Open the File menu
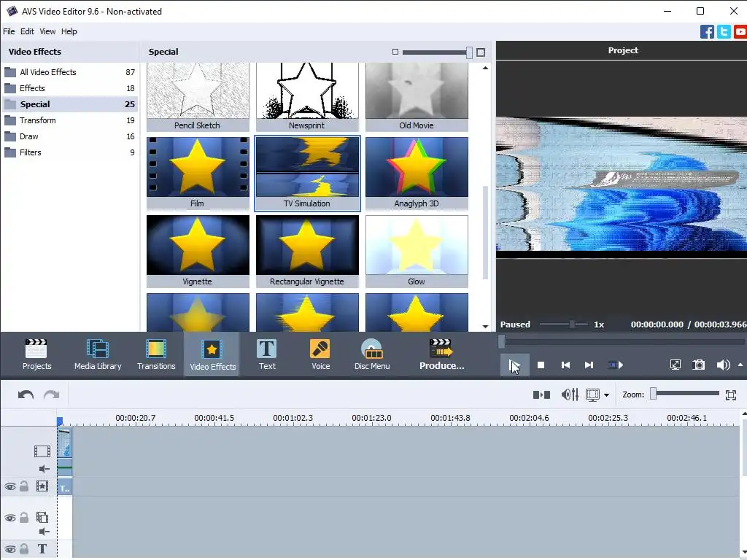The width and height of the screenshot is (747, 560). 9,31
